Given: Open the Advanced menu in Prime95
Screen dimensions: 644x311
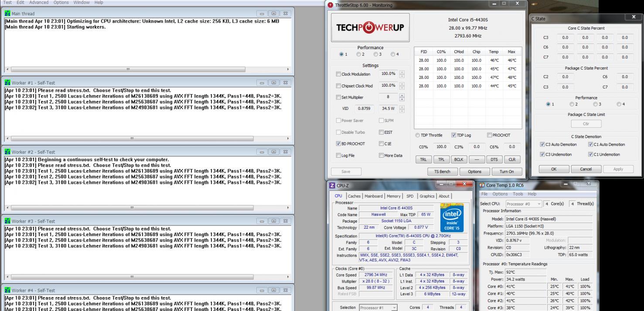Looking at the screenshot, I should pos(38,2).
